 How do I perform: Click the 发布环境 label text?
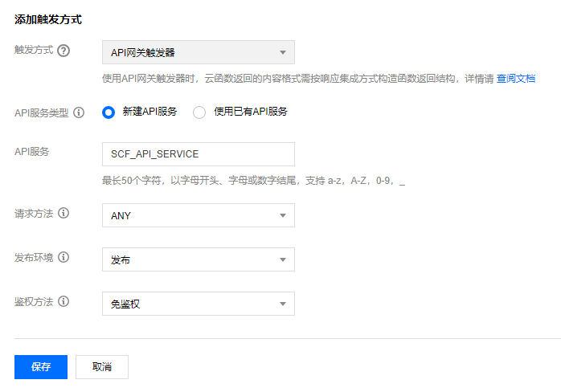tap(34, 257)
